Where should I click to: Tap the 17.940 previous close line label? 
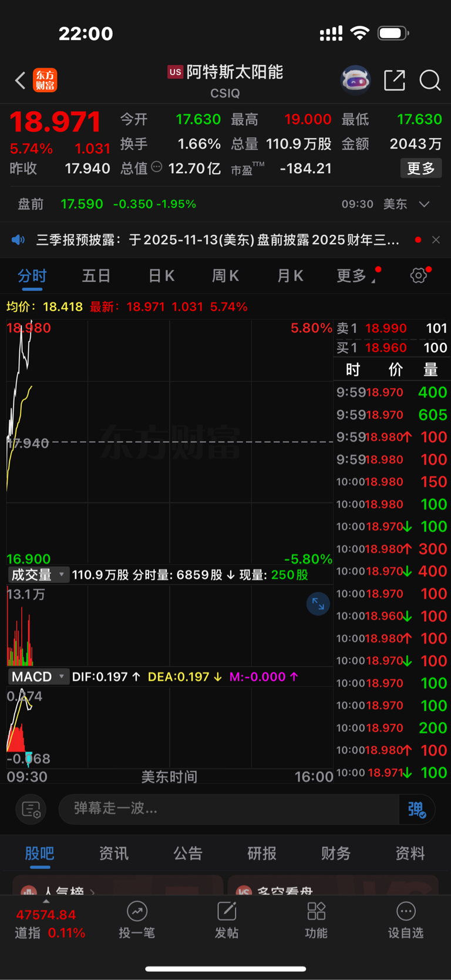pos(28,443)
